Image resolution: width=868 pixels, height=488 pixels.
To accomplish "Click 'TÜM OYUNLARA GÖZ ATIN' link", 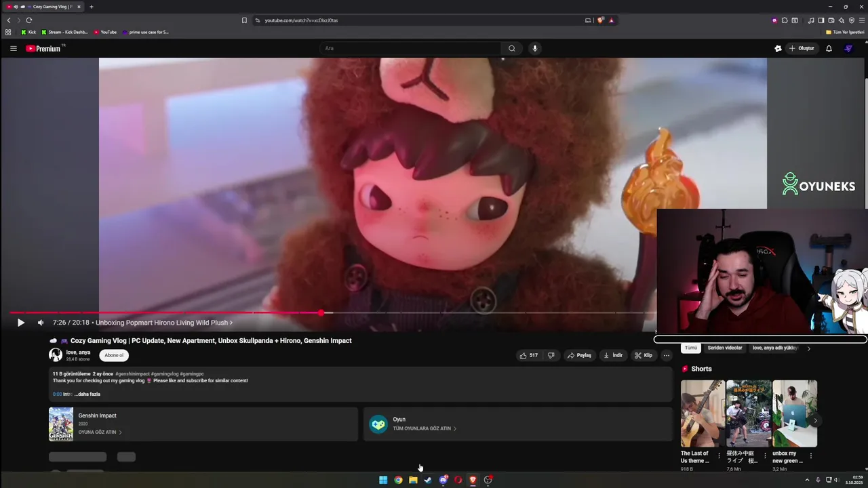I will (425, 428).
